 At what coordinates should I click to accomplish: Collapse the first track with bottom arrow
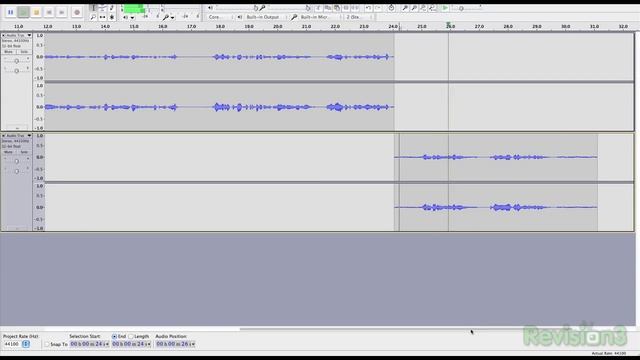pyautogui.click(x=17, y=128)
